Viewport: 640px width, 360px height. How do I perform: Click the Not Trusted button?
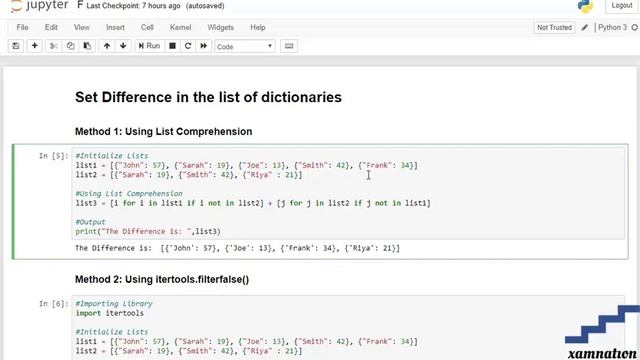[554, 27]
